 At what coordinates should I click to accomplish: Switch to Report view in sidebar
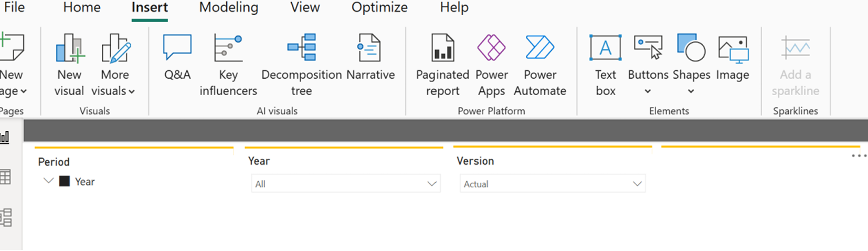(x=5, y=138)
